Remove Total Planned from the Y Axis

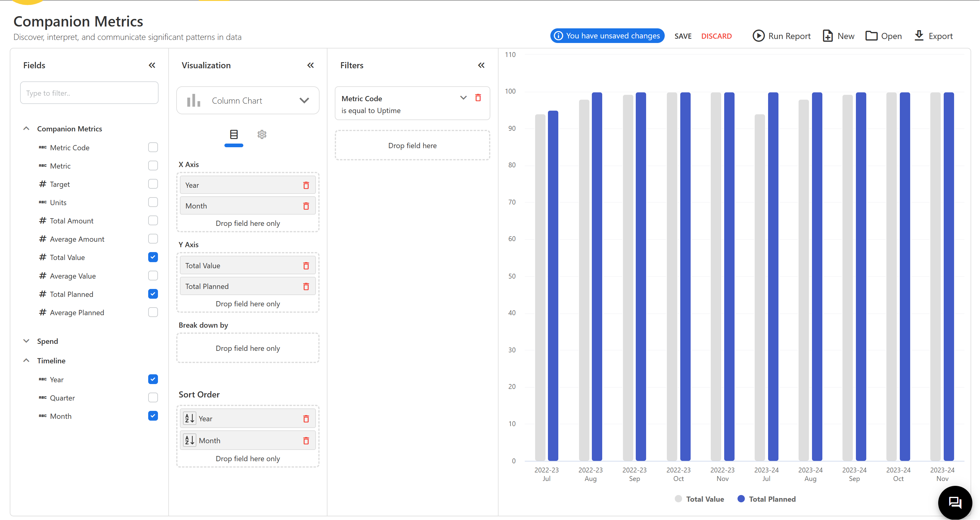pyautogui.click(x=306, y=287)
